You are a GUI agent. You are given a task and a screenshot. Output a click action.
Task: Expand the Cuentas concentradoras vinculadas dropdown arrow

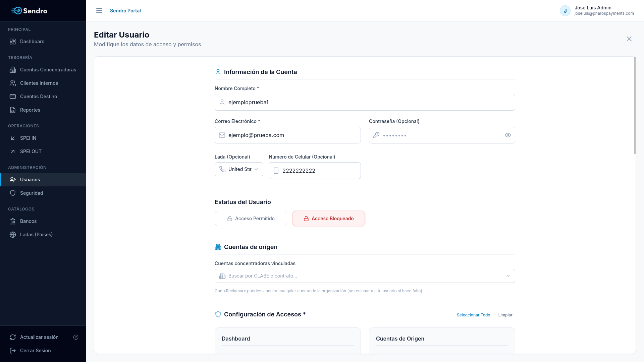[508, 276]
